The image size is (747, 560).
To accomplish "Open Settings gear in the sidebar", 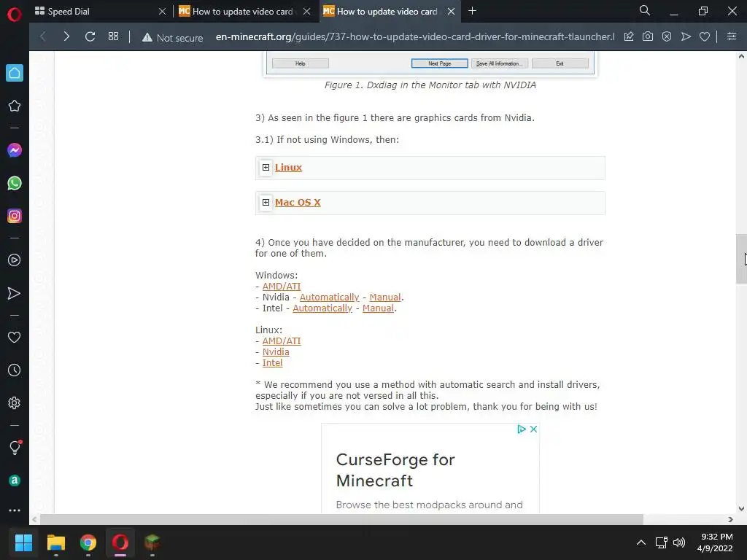I will (x=15, y=402).
